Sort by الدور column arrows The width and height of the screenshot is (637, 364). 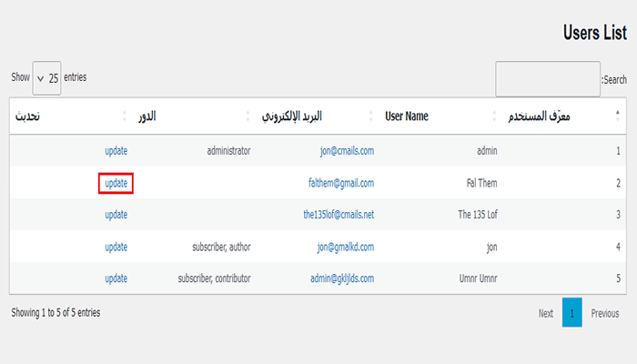point(248,116)
